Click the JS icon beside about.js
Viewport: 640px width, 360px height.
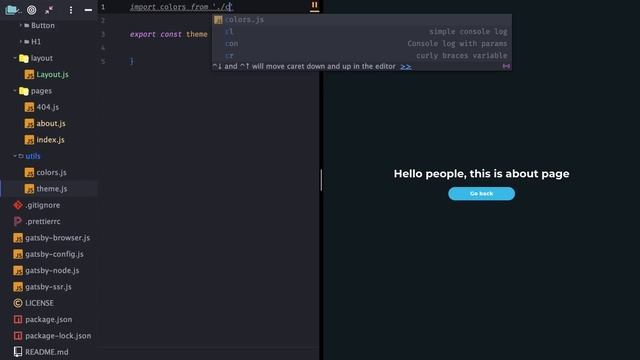tap(29, 123)
